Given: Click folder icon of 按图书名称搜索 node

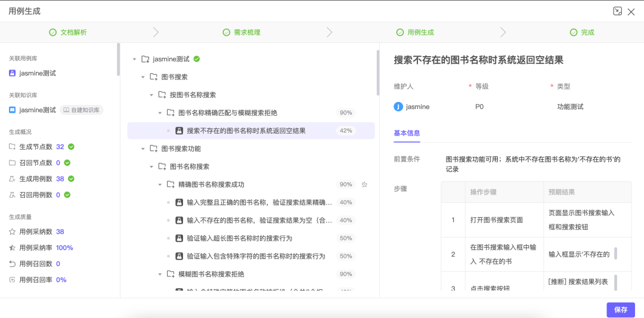Looking at the screenshot, I should point(162,95).
